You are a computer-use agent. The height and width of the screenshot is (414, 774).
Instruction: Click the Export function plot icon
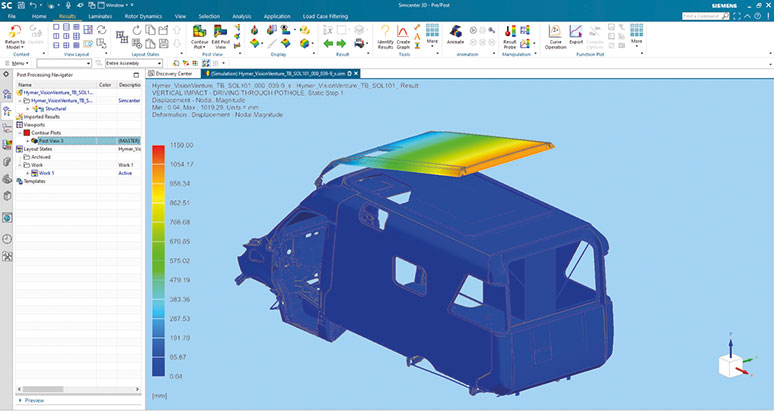576,32
